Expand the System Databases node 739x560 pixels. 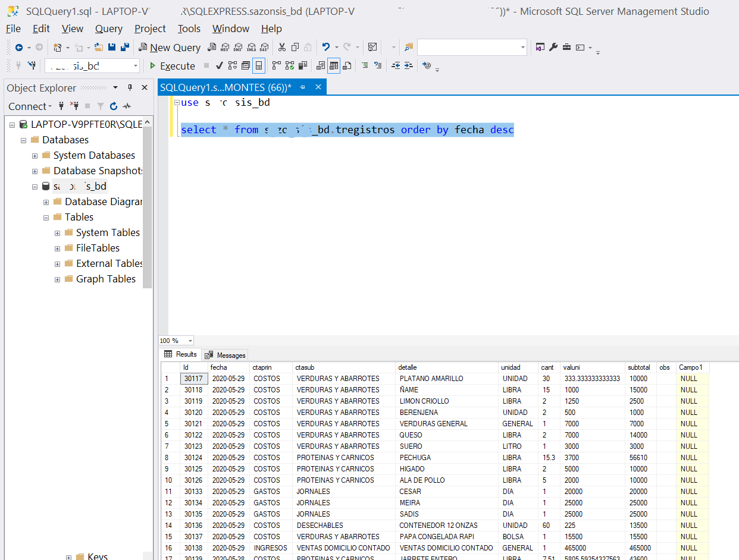click(x=35, y=156)
